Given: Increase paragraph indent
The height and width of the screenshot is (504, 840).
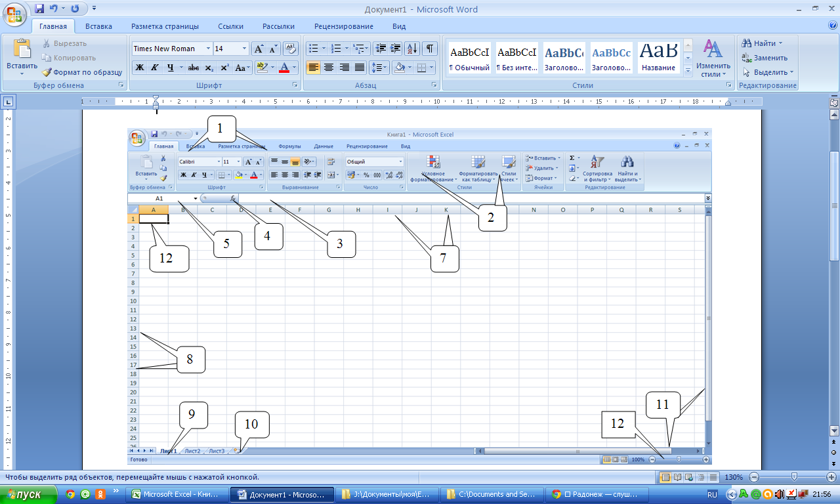Looking at the screenshot, I should [396, 49].
